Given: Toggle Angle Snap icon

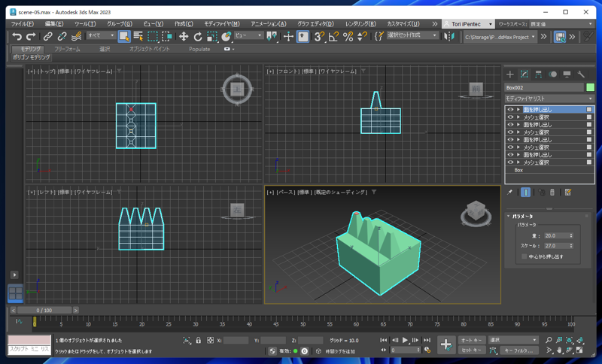Looking at the screenshot, I should (x=333, y=36).
